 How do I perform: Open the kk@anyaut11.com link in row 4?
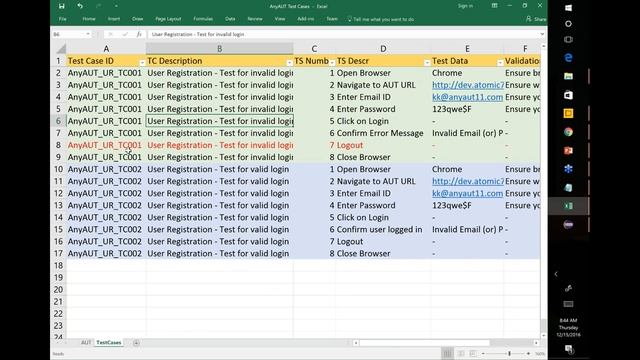[x=467, y=97]
